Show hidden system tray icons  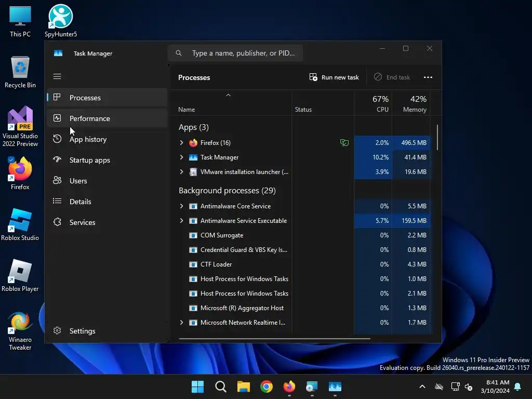pos(422,387)
